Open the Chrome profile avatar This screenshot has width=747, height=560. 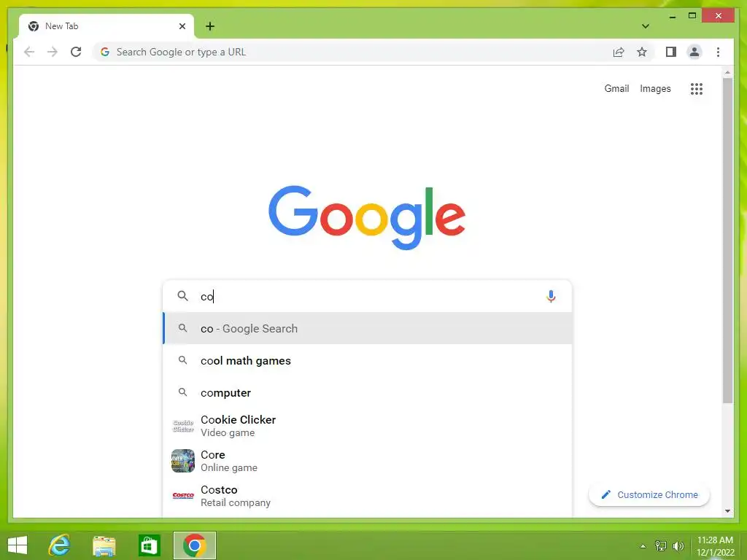pos(694,52)
